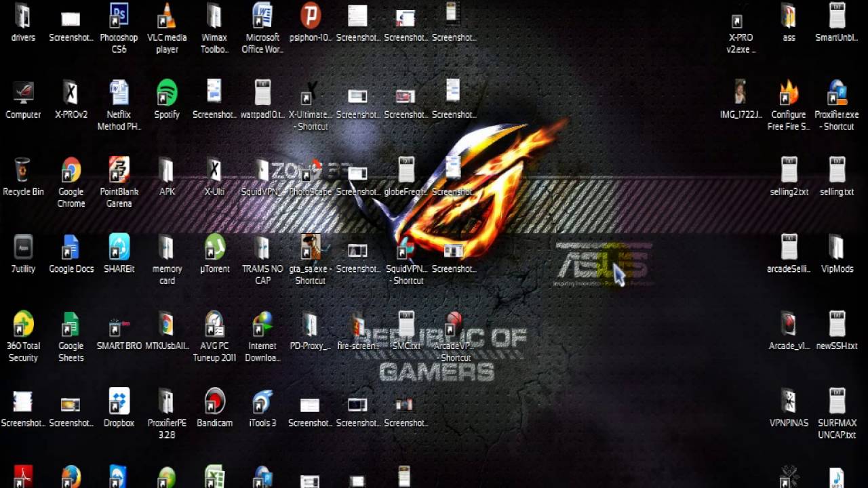Launch Photoshop CS6 from desktop

click(119, 16)
